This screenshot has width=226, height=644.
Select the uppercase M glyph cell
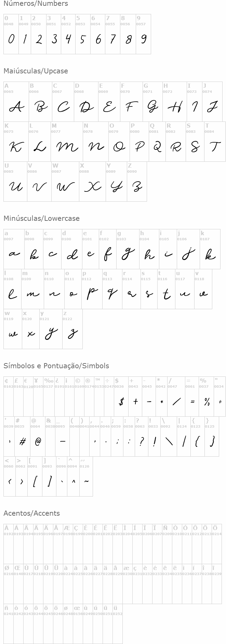pyautogui.click(x=67, y=142)
